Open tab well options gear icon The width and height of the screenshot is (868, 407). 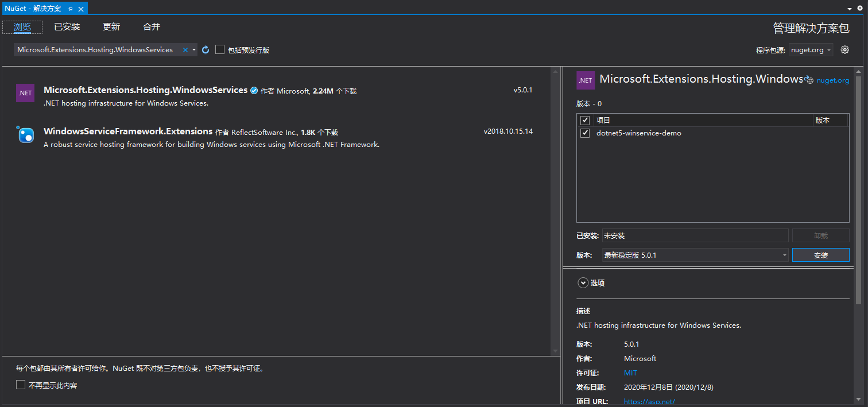pos(859,9)
